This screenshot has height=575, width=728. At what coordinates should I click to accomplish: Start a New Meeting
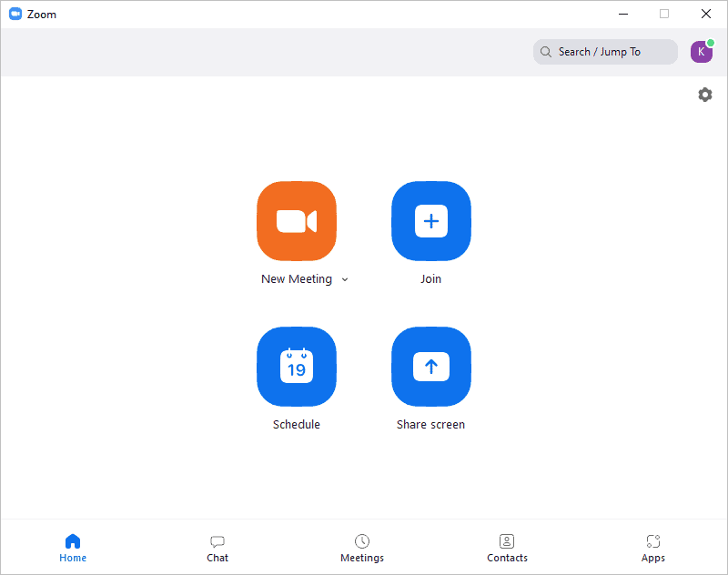point(297,221)
